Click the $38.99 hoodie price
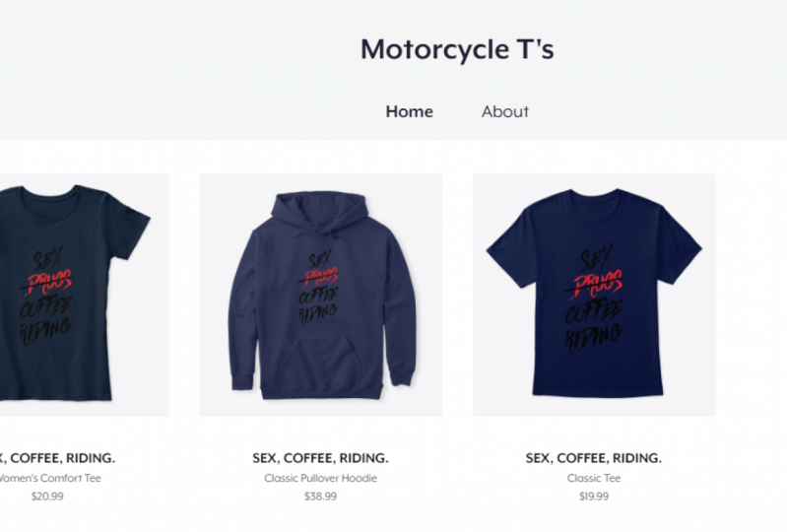 click(320, 497)
